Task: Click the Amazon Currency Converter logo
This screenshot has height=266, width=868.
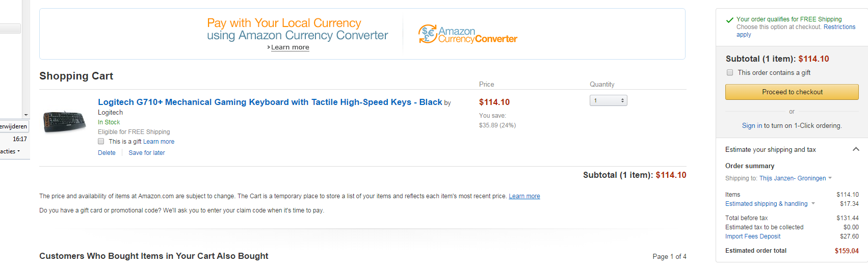Action: (467, 34)
